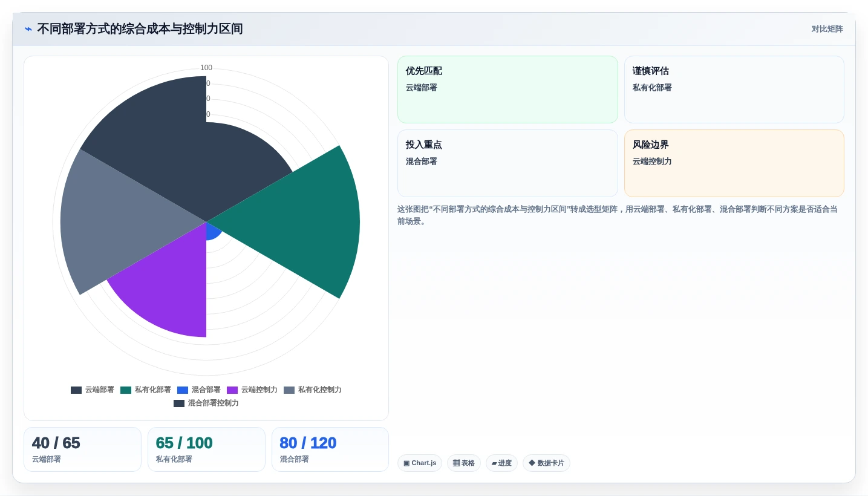The height and width of the screenshot is (496, 868).
Task: Click the 80 / 120 stat card
Action: point(330,449)
